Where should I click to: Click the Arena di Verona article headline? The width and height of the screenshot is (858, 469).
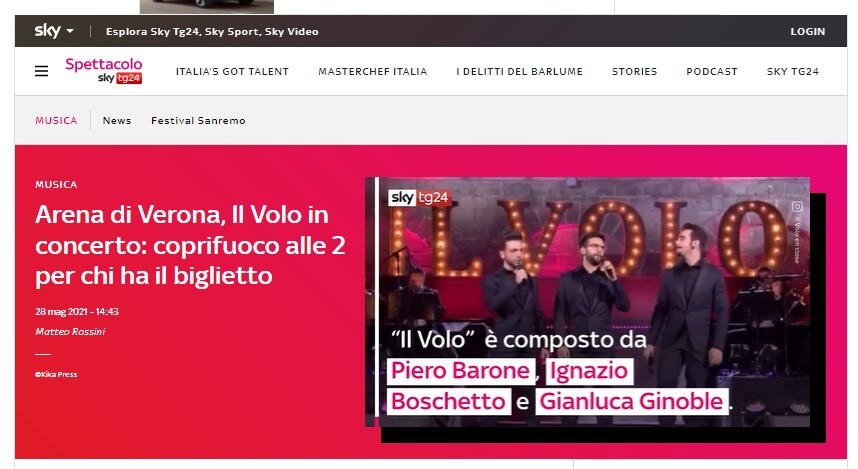(190, 245)
